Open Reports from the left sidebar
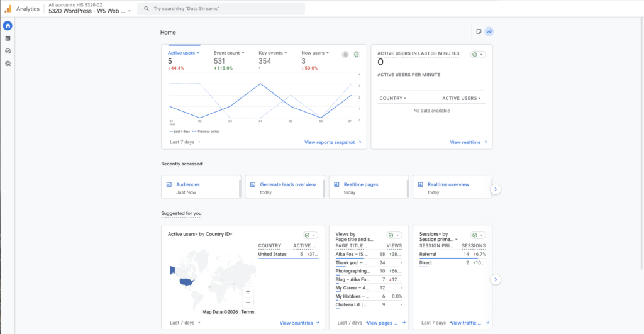644x334 pixels. (8, 38)
